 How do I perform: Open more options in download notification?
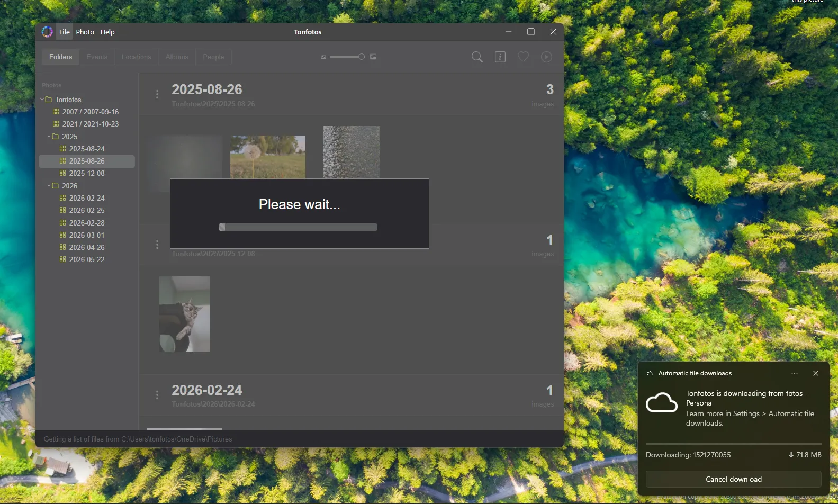click(795, 373)
